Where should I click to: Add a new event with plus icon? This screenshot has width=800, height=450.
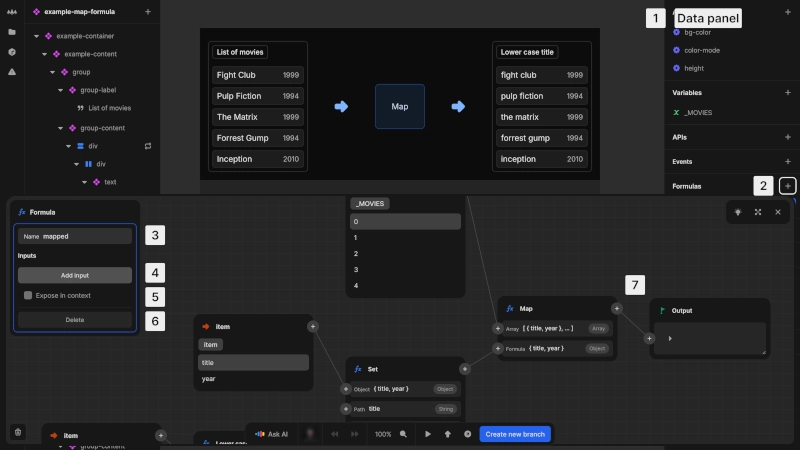[x=788, y=162]
